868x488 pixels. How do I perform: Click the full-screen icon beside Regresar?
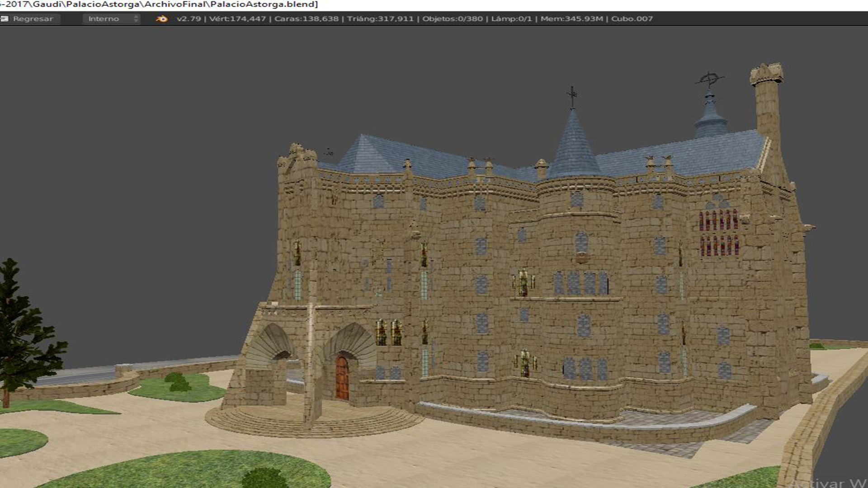5,19
